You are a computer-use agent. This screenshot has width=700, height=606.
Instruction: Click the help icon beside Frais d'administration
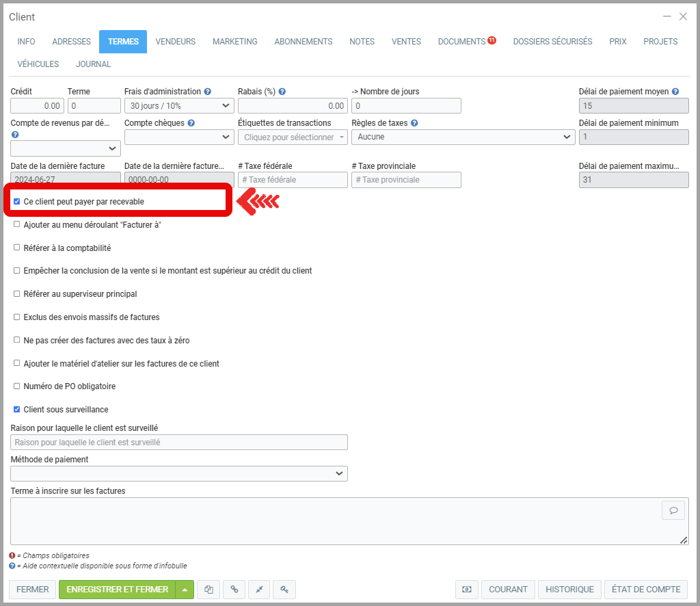208,92
